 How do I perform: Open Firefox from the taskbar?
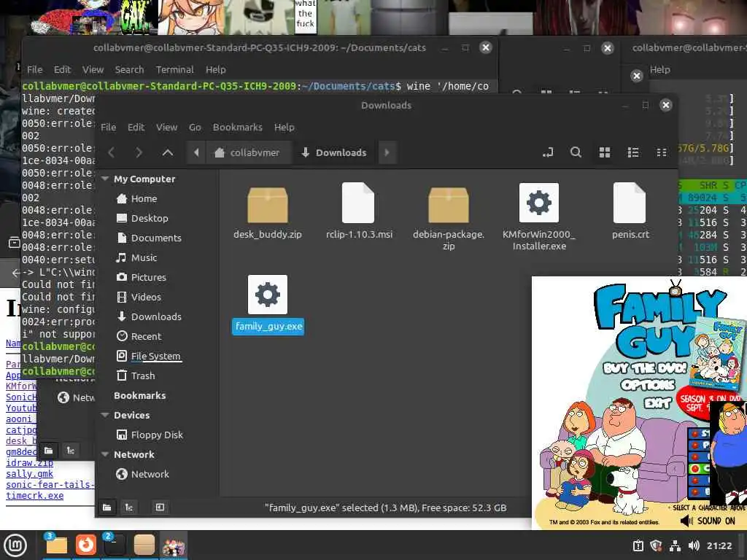click(x=86, y=545)
